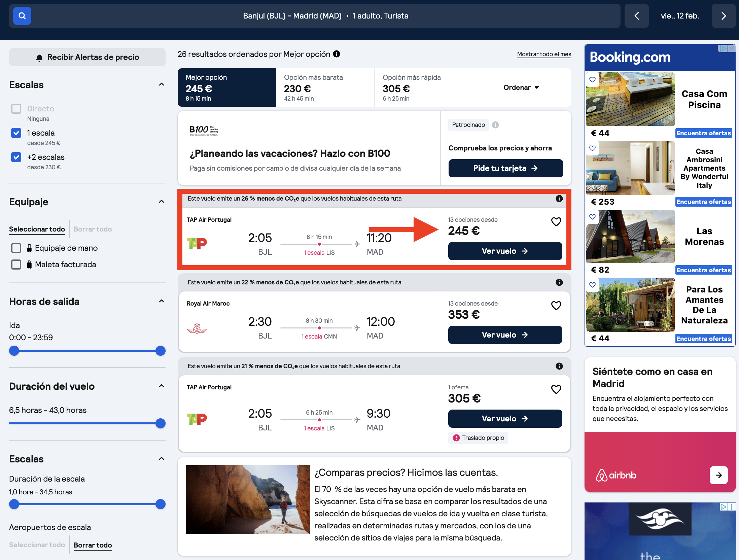Go to next day with right arrow
Image resolution: width=739 pixels, height=560 pixels.
click(724, 16)
